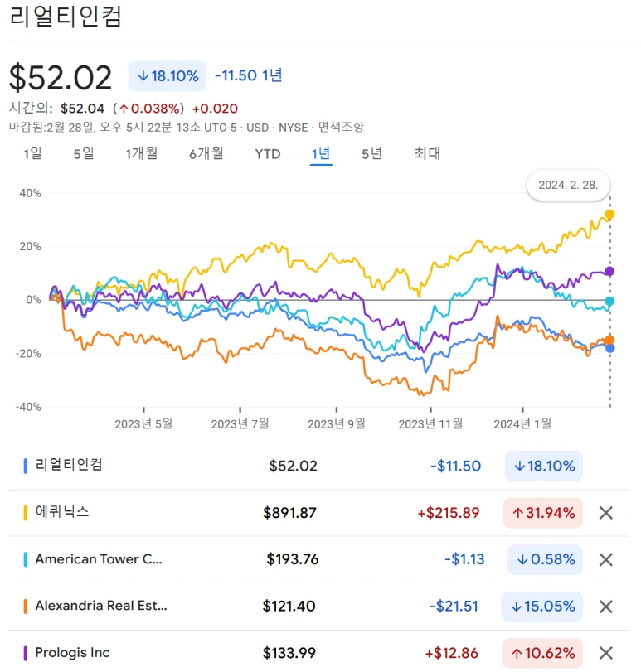The image size is (641, 672).
Task: Click the -$21.51 change value
Action: 454,607
